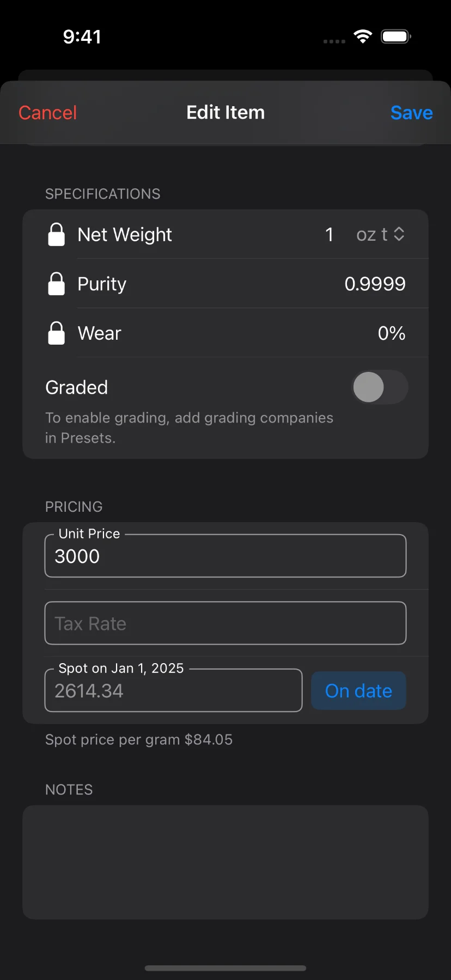Tap the lock icon beside Net Weight
Image resolution: width=451 pixels, height=980 pixels.
(57, 235)
